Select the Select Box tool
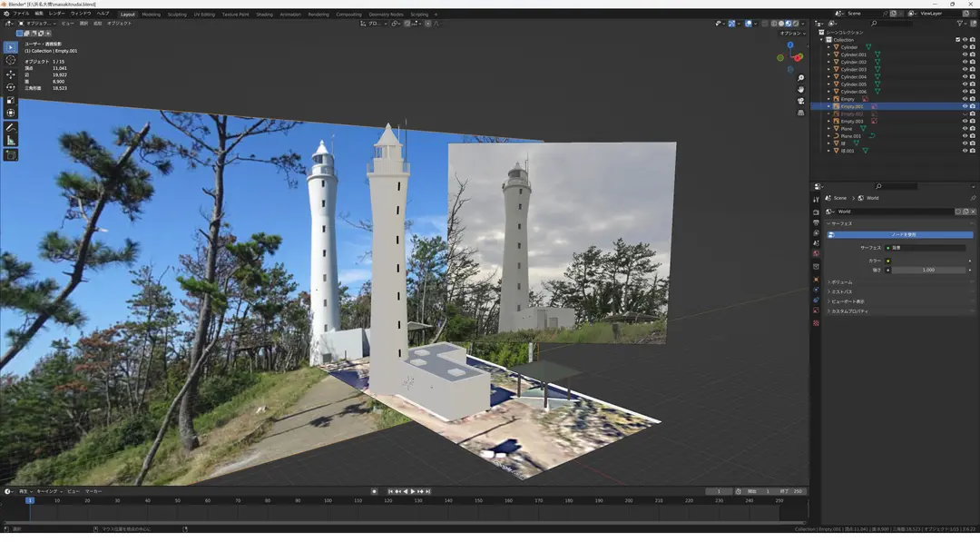This screenshot has height=542, width=980. coord(11,47)
